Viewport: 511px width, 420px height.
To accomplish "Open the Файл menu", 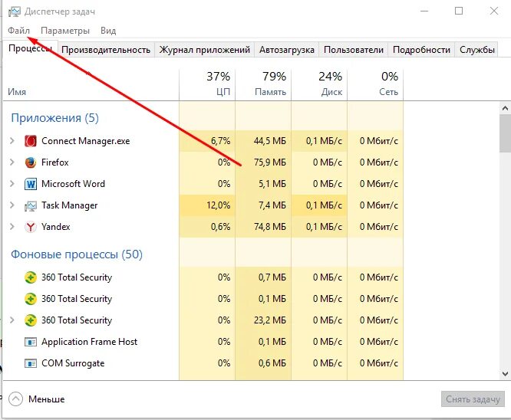I will tap(19, 30).
